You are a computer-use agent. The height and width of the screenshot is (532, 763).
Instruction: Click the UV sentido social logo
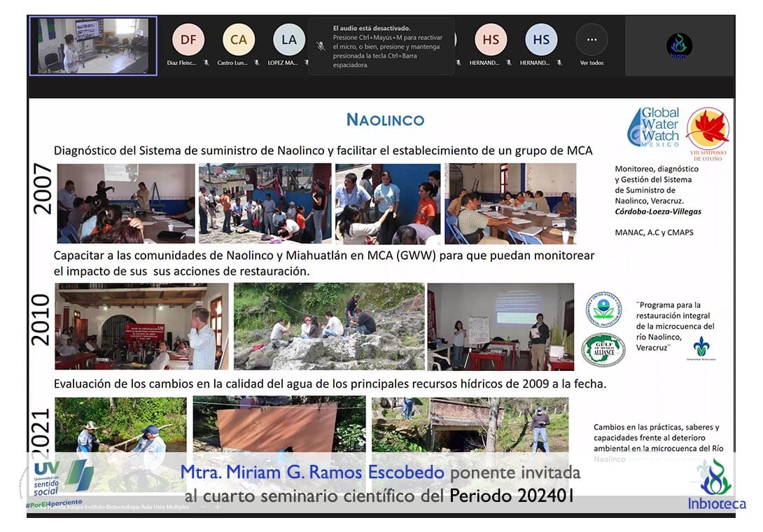pyautogui.click(x=56, y=479)
